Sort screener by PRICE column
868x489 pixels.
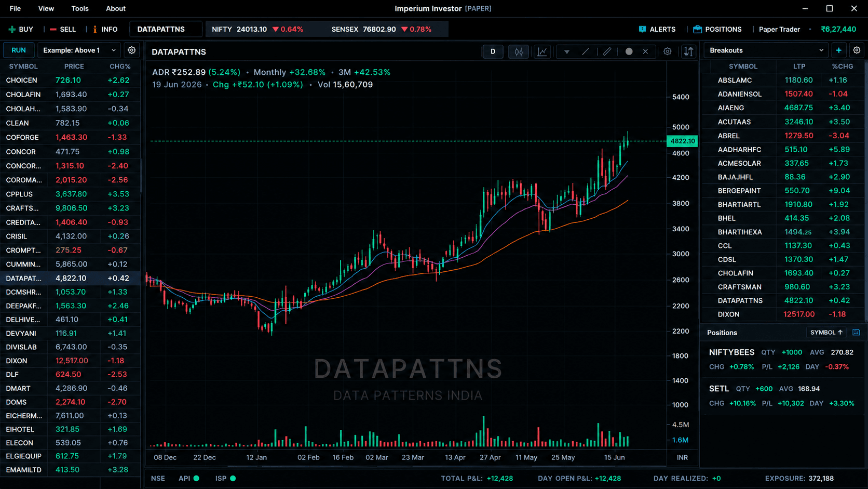pos(74,67)
